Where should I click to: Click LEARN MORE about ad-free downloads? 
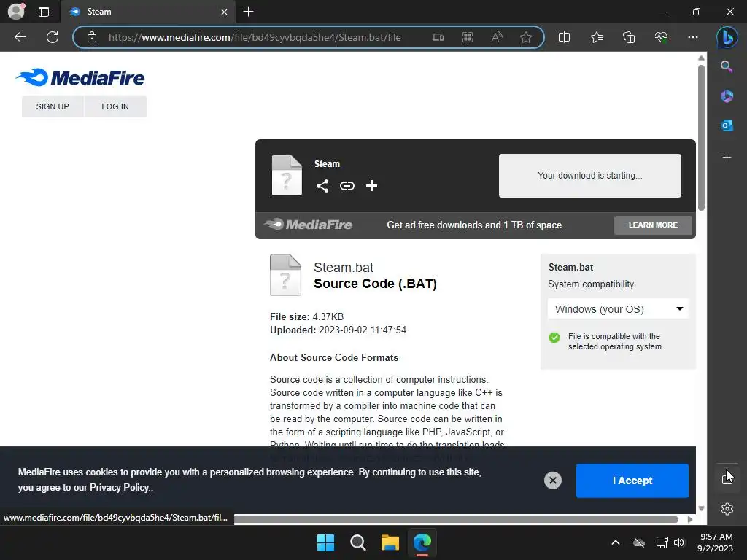click(653, 225)
